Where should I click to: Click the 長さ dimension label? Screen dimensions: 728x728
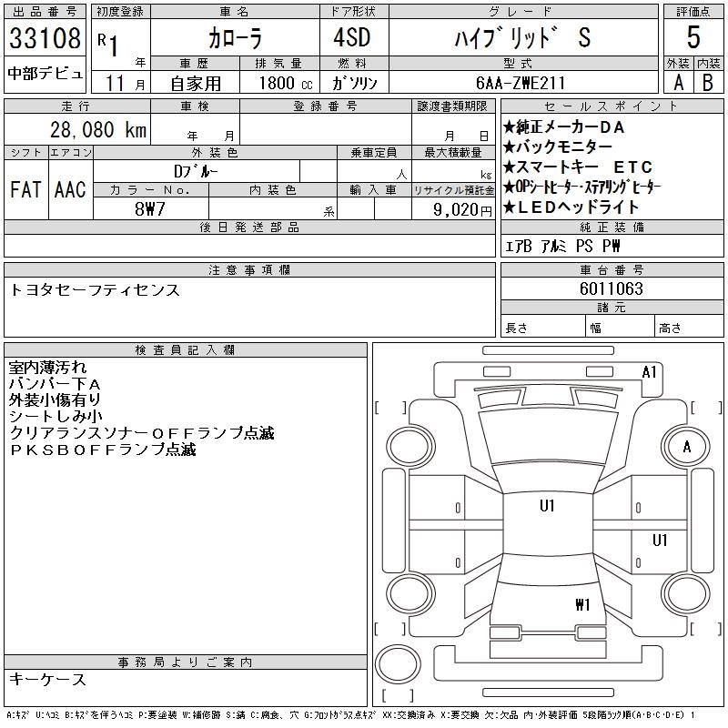click(516, 329)
